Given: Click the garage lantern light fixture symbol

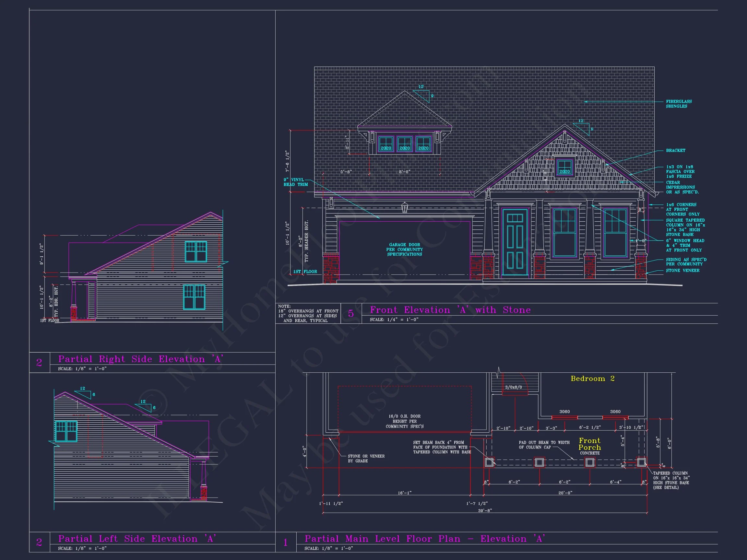Looking at the screenshot, I should coord(405,207).
